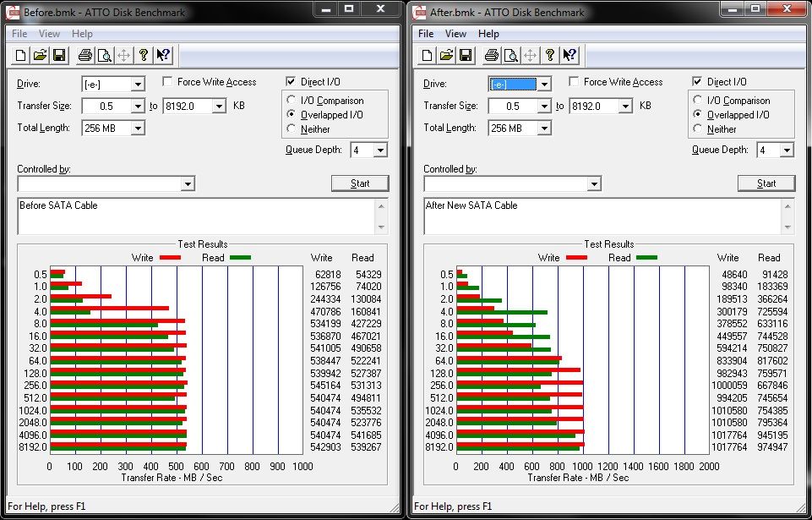Open the 0.5 Transfer Size dropdown in Before.bmk
This screenshot has height=520, width=812.
pyautogui.click(x=138, y=107)
